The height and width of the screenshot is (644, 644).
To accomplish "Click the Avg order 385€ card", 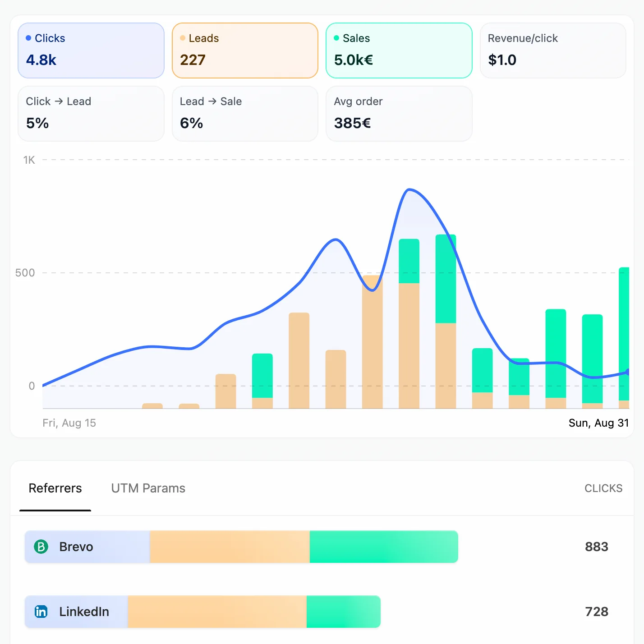I will pos(399,114).
